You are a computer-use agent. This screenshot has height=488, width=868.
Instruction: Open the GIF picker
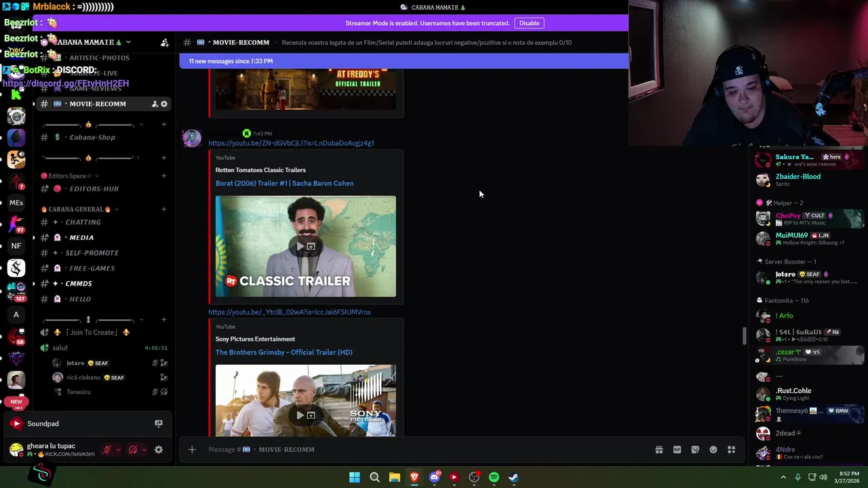click(x=677, y=449)
